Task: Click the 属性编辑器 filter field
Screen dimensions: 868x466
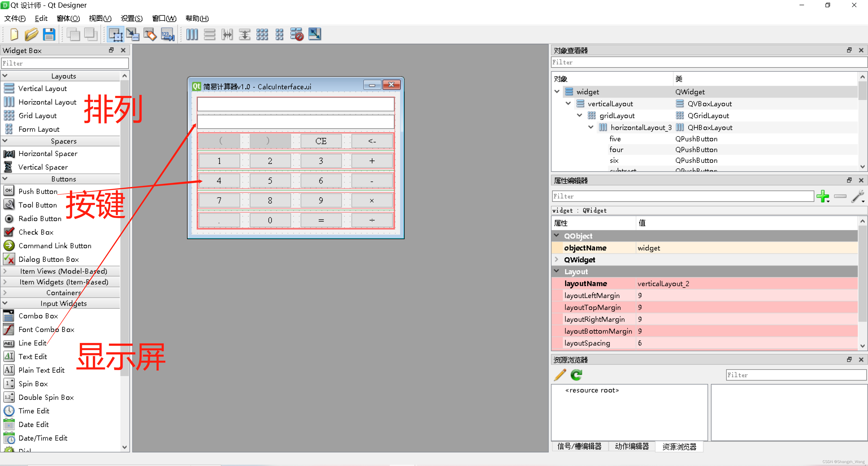Action: 683,196
